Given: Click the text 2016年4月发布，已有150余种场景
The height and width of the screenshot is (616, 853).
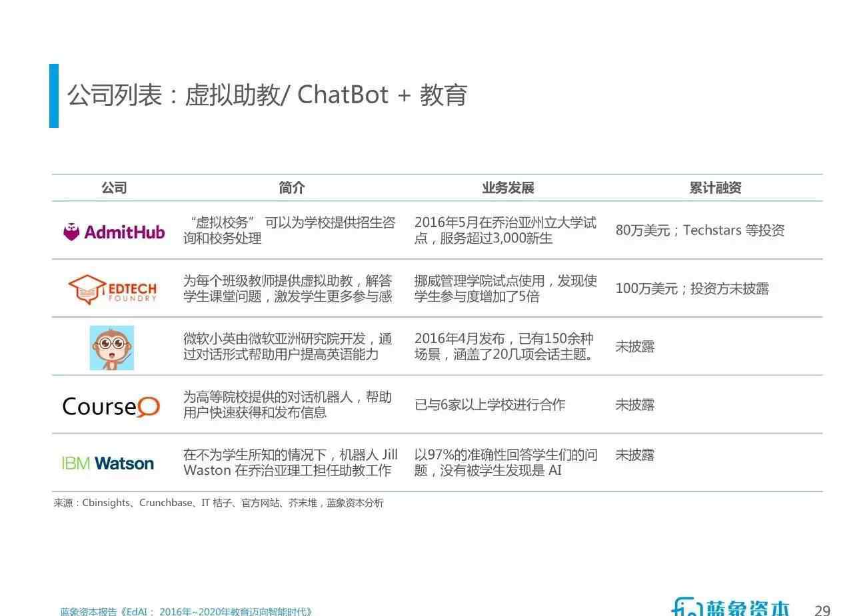Looking at the screenshot, I should click(505, 346).
